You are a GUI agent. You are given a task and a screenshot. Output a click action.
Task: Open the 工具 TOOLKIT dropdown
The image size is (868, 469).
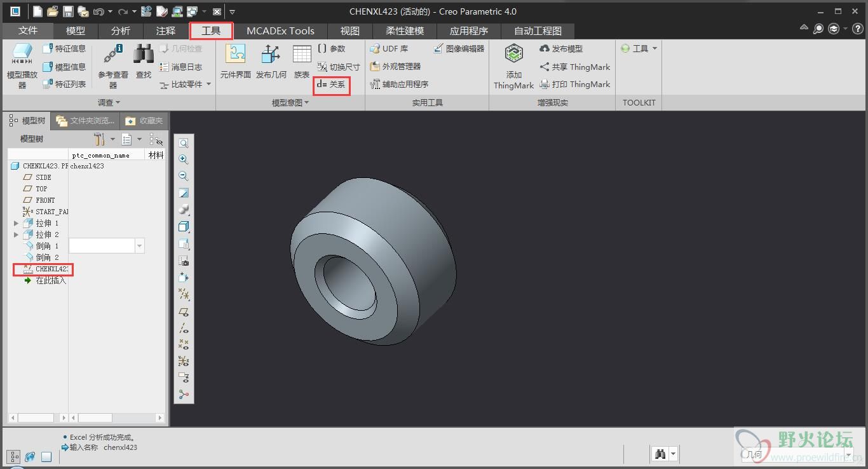639,48
